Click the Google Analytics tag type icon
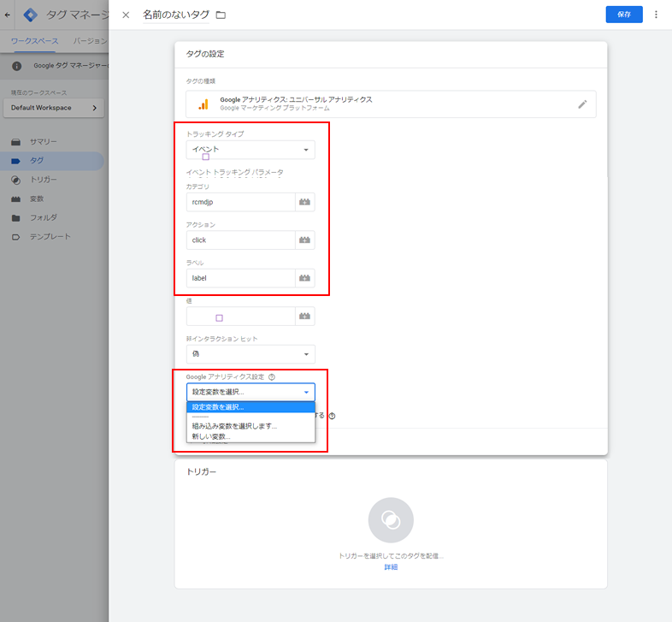Viewport: 672px width, 622px height. [x=203, y=104]
